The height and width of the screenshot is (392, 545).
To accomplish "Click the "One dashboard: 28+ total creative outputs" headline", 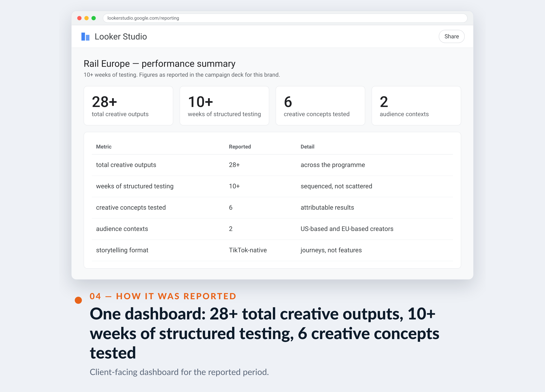I will coord(264,333).
